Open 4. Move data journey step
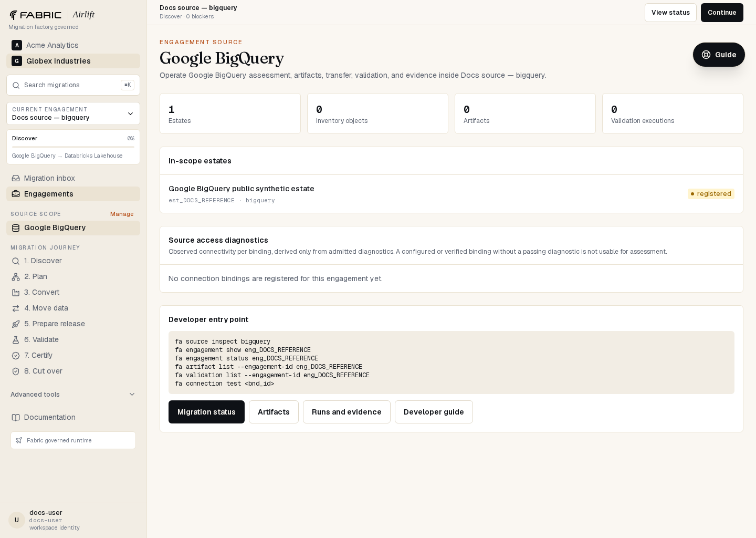This screenshot has width=756, height=538. (73, 308)
